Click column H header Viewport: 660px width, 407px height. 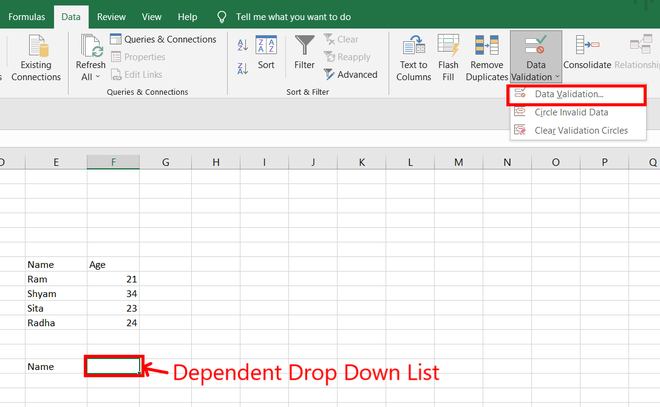[216, 162]
